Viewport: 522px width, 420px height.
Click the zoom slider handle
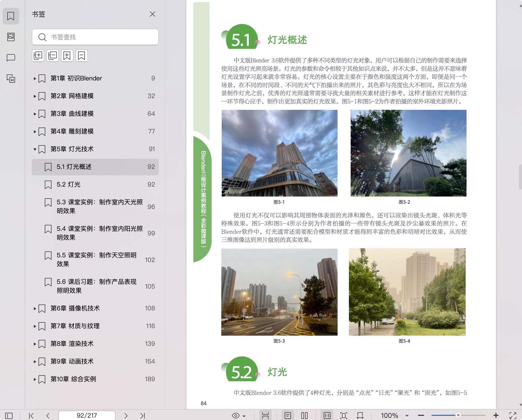pos(458,415)
